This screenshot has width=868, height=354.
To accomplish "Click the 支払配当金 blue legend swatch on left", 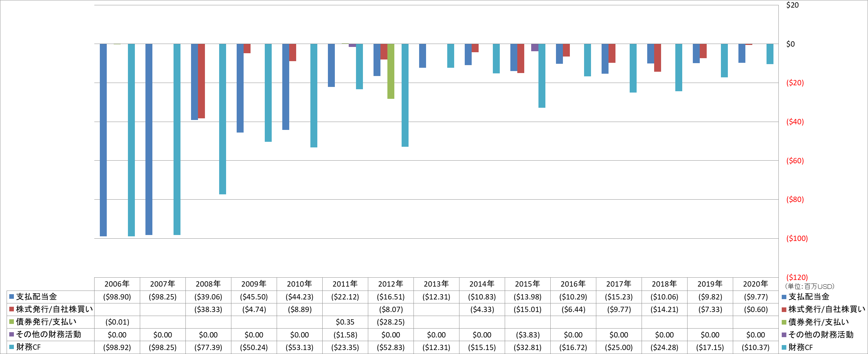I will (x=12, y=297).
